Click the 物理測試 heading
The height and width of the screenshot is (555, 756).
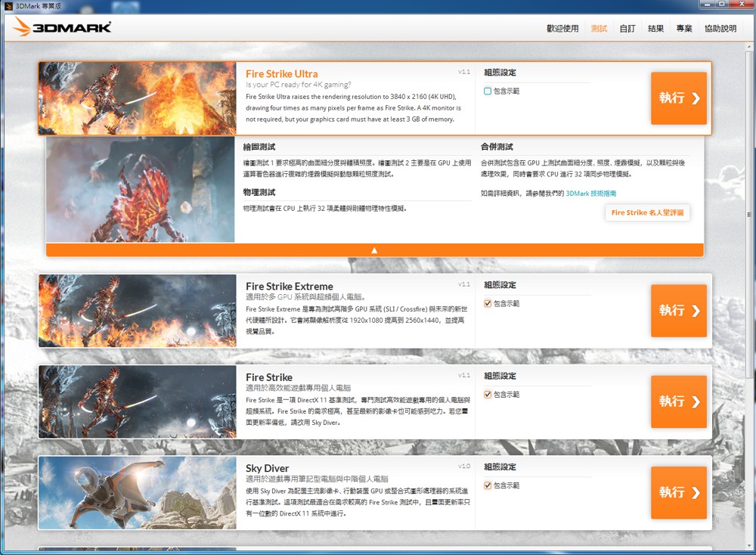pyautogui.click(x=259, y=192)
